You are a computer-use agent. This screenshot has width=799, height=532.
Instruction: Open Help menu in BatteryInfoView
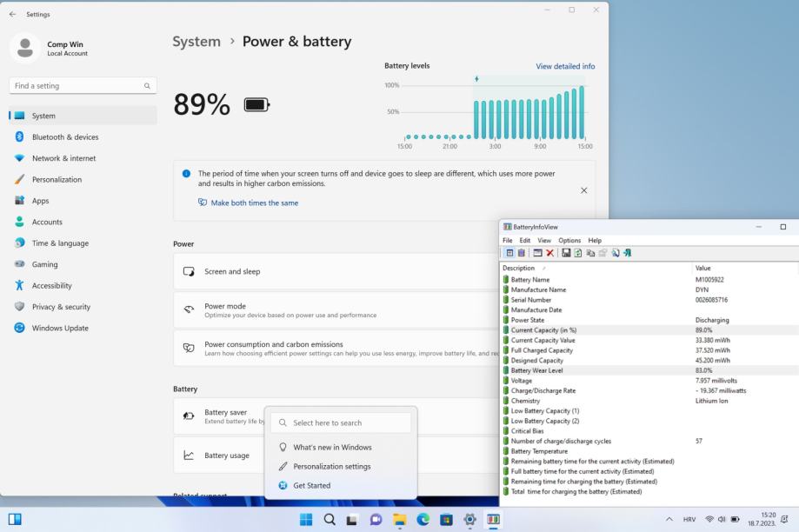pos(595,240)
